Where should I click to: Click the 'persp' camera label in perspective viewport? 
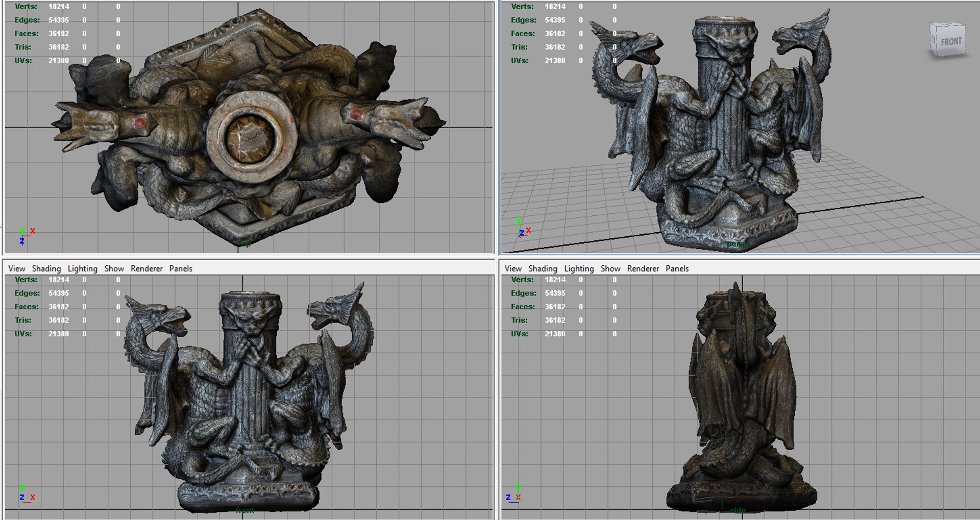(x=738, y=244)
